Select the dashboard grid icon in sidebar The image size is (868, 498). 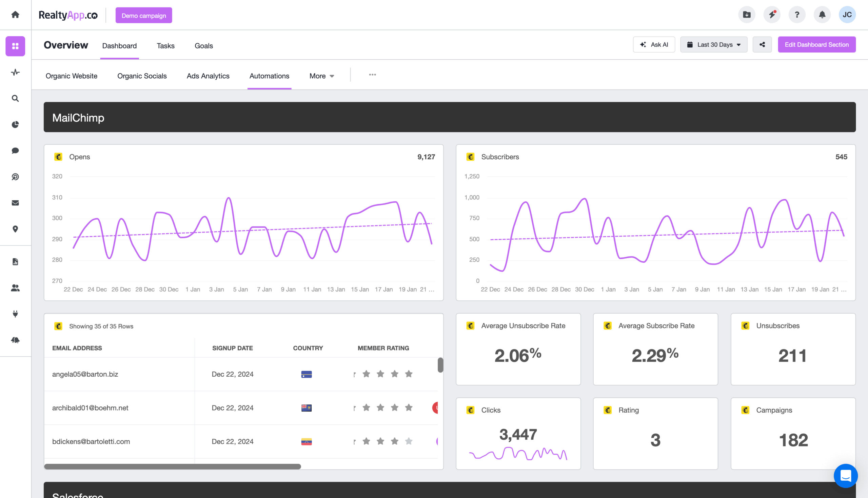coord(15,46)
